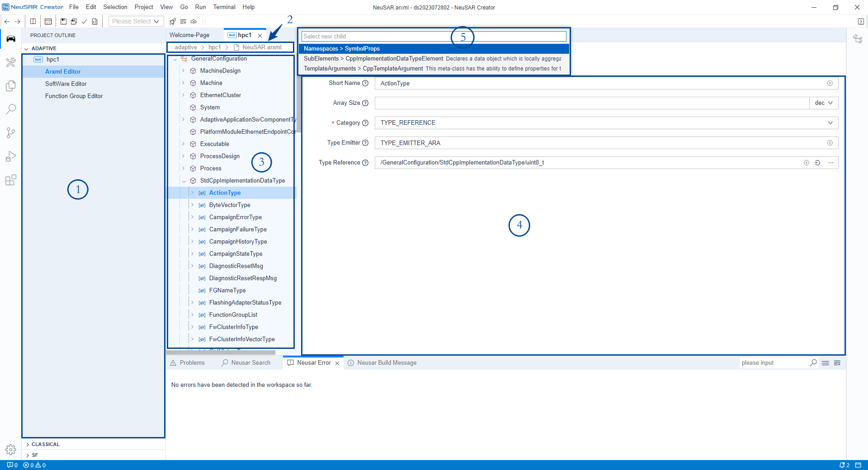868x470 pixels.
Task: Clear the Short Name field with X icon
Action: 830,83
